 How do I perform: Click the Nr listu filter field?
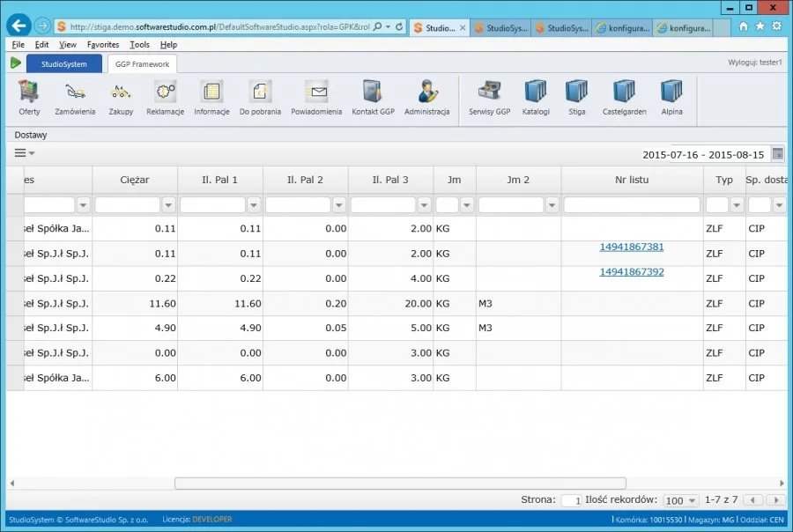(x=632, y=205)
